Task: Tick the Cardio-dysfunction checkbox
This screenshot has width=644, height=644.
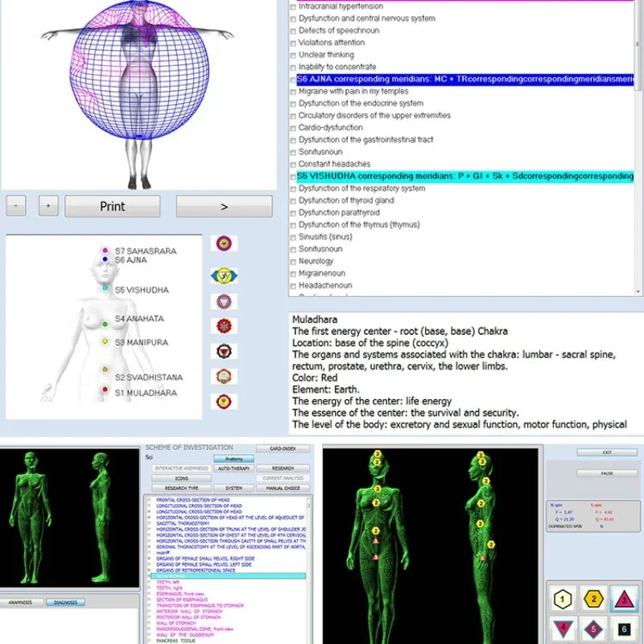Action: [x=293, y=128]
